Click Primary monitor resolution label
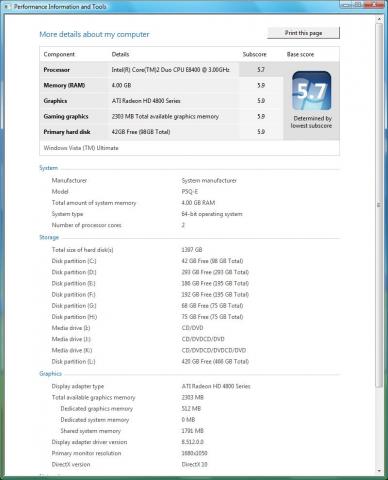The image size is (388, 480). [x=86, y=453]
